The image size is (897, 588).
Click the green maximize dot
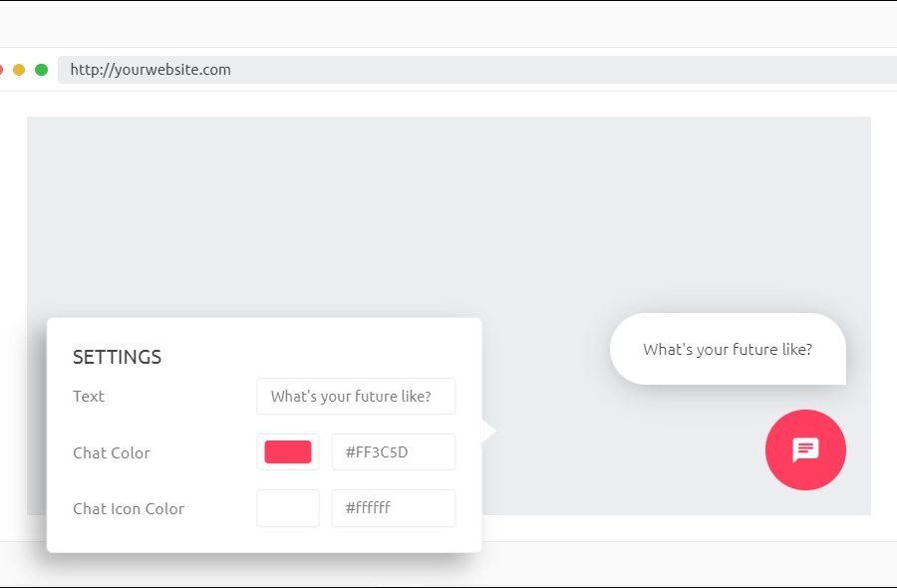pos(41,70)
